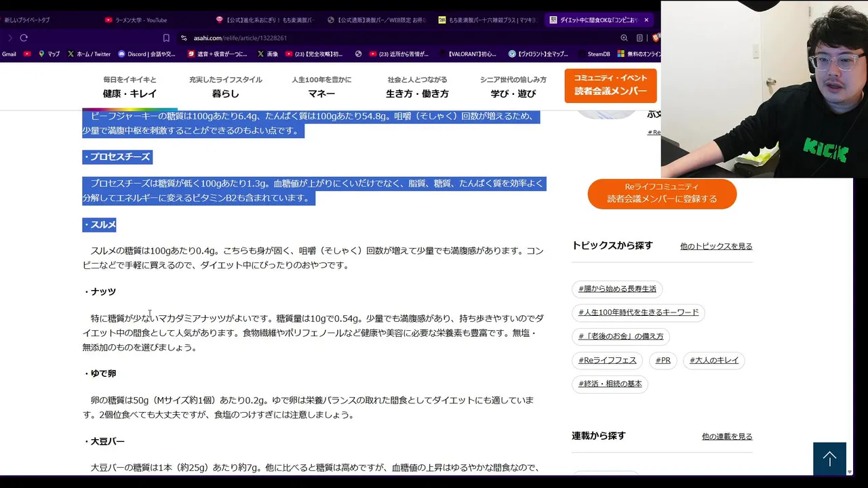Select the #Reライフフェス tag

tap(607, 360)
